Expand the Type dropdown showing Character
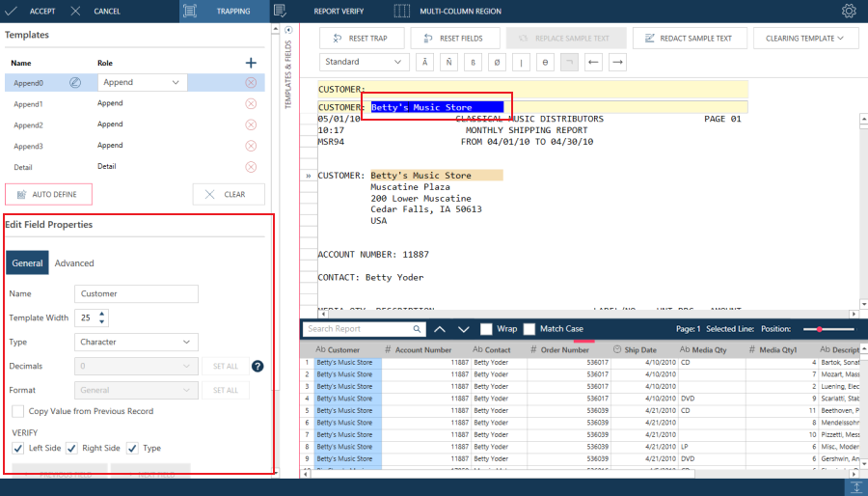 (136, 342)
